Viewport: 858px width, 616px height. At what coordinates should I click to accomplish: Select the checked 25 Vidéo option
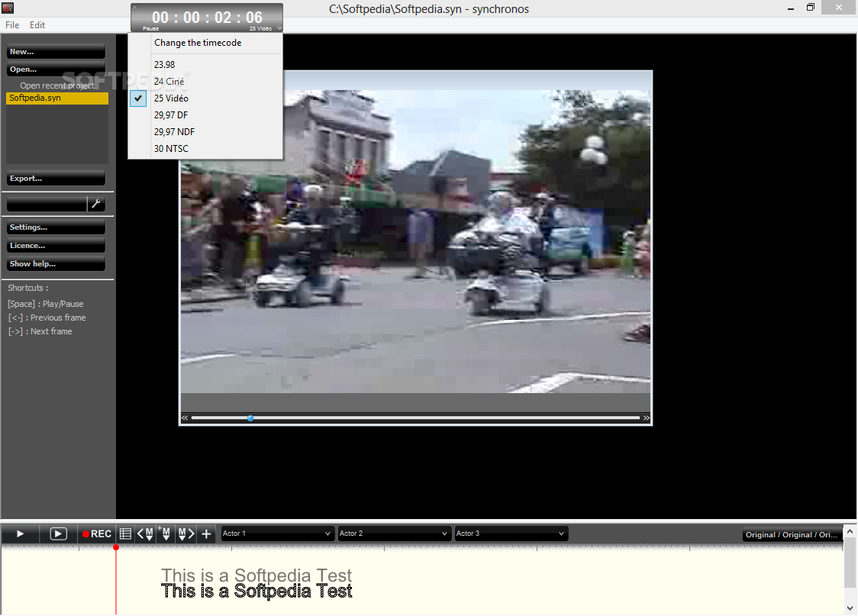click(x=205, y=98)
